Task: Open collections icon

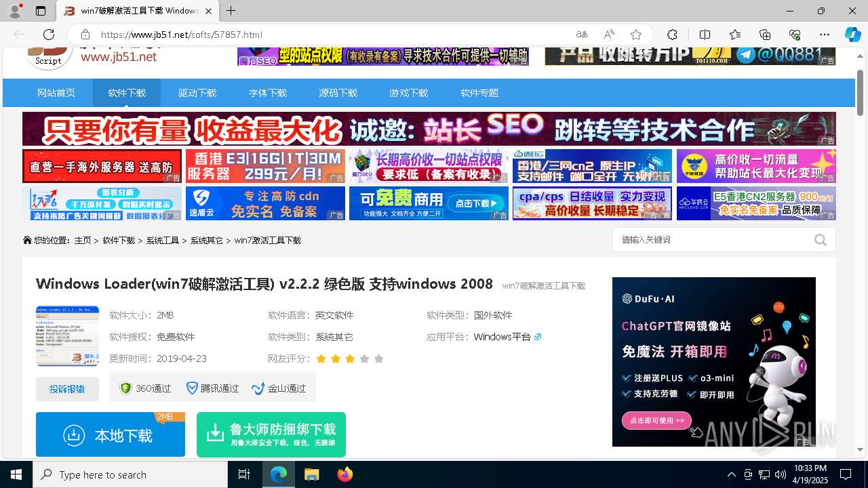Action: coord(765,35)
